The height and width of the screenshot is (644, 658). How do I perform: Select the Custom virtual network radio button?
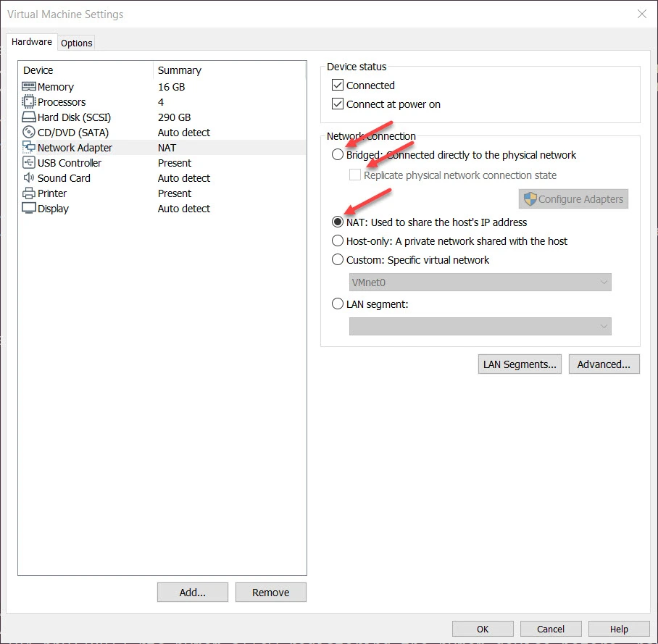tap(338, 260)
